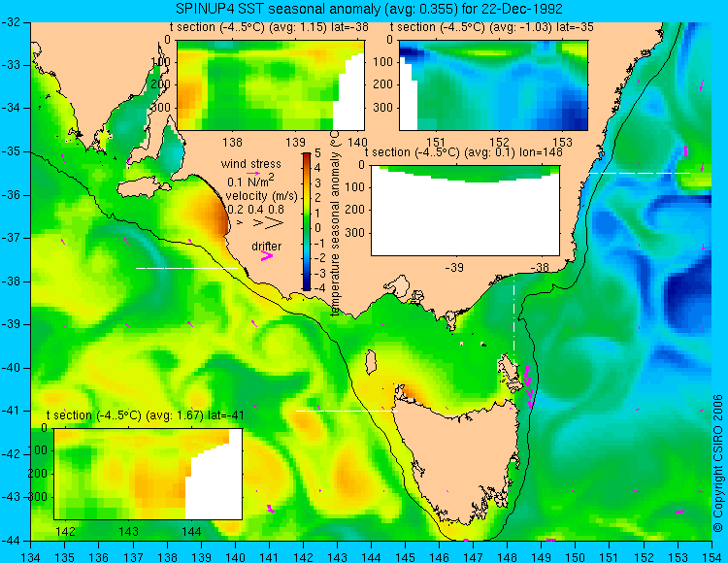The width and height of the screenshot is (728, 563).
Task: Click the x-axis label 152 of lat=-35 inset
Action: point(499,142)
